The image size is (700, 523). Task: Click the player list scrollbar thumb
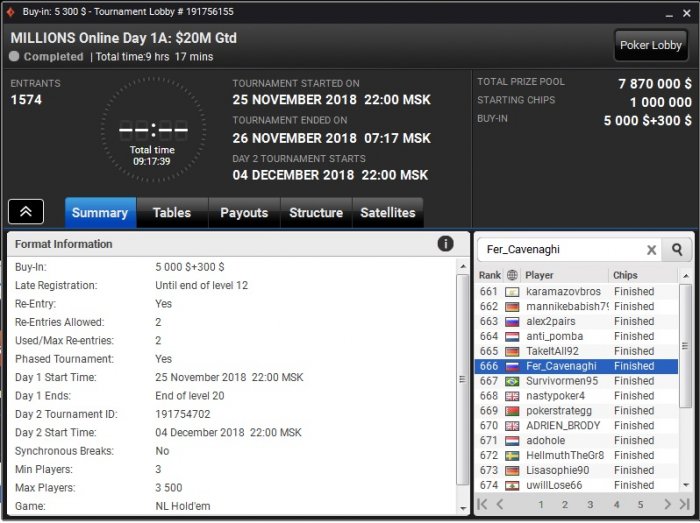tap(685, 346)
